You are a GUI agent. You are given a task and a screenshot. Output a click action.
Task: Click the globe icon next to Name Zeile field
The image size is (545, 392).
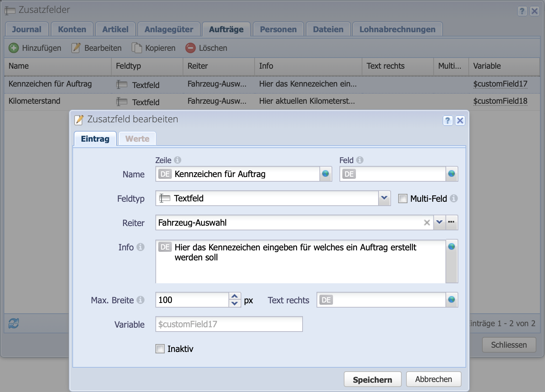325,174
